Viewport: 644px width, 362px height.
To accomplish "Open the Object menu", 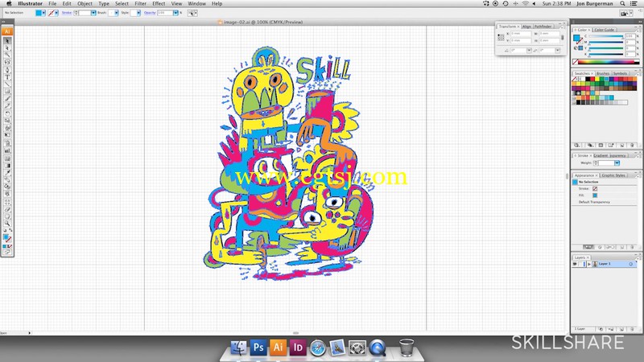I will [85, 4].
